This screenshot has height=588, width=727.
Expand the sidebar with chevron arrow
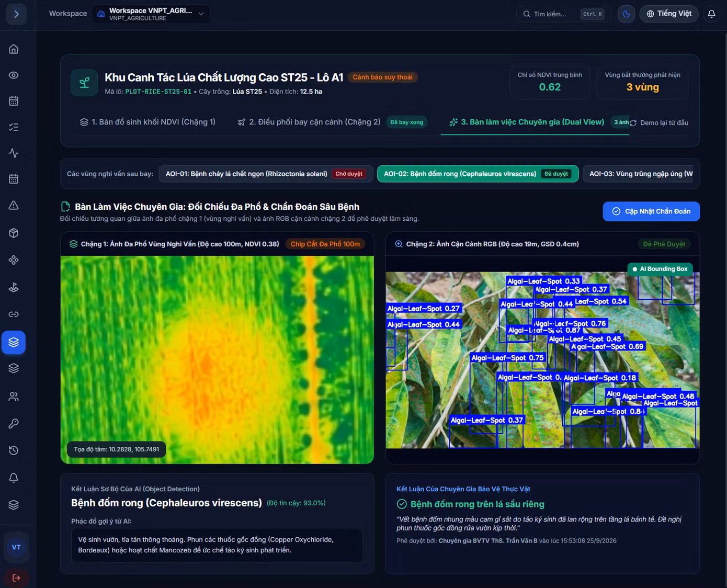[16, 14]
